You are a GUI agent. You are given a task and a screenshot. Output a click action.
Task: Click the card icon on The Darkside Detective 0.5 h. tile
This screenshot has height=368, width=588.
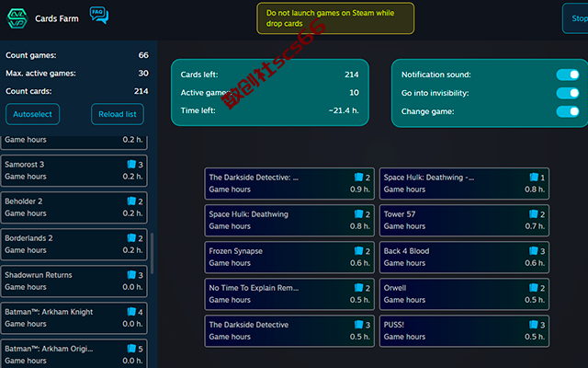pyautogui.click(x=358, y=324)
